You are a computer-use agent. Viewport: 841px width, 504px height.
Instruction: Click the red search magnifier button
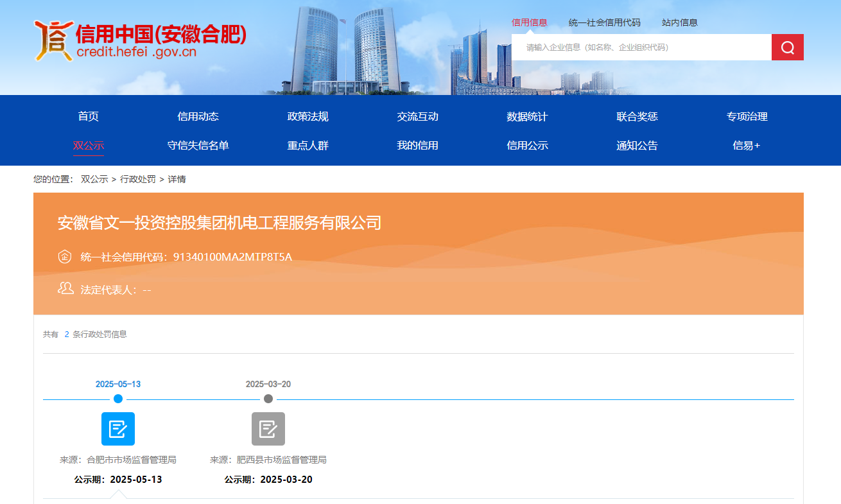pos(788,48)
